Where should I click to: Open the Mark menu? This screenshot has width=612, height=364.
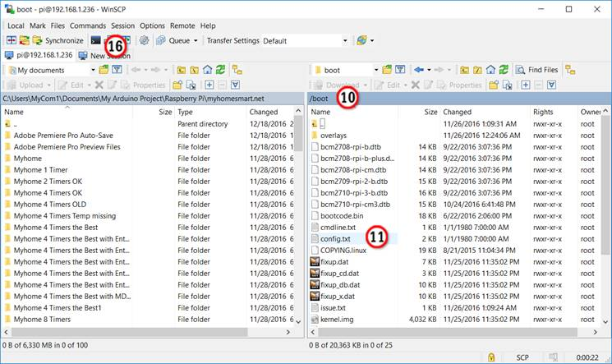(38, 25)
